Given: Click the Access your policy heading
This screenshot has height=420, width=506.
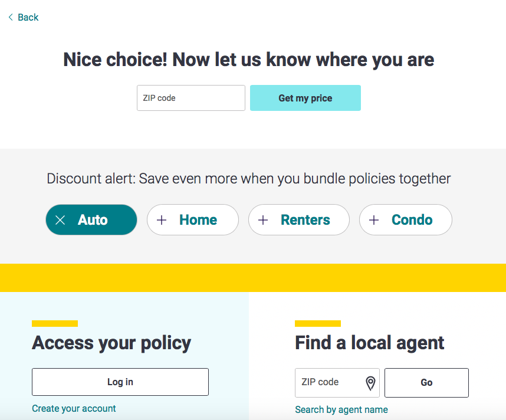Looking at the screenshot, I should click(111, 343).
